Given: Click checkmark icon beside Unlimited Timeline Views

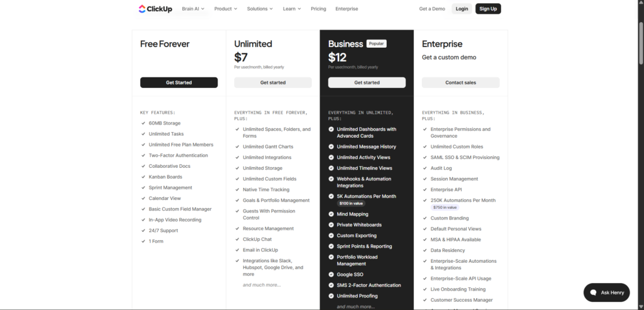Looking at the screenshot, I should click(x=331, y=168).
